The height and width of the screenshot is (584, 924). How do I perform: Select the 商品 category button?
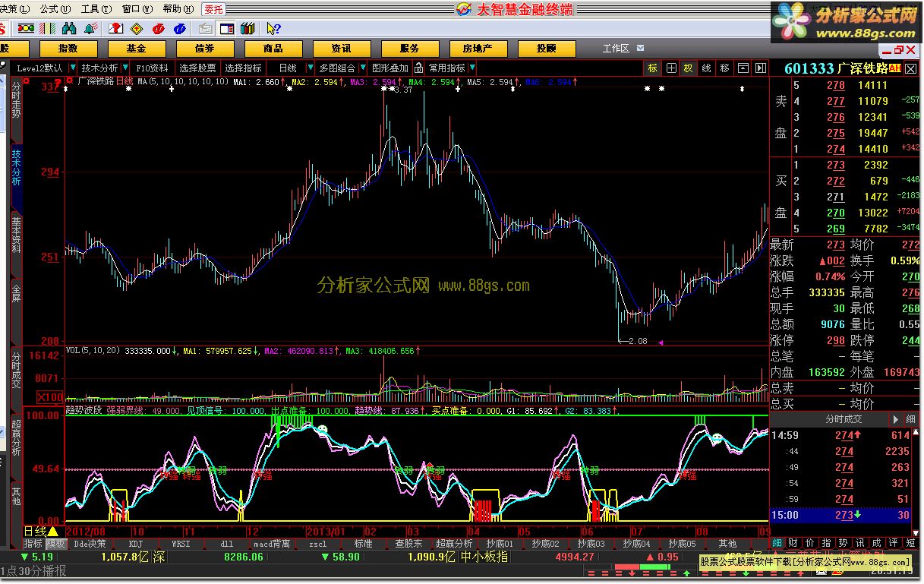[273, 48]
